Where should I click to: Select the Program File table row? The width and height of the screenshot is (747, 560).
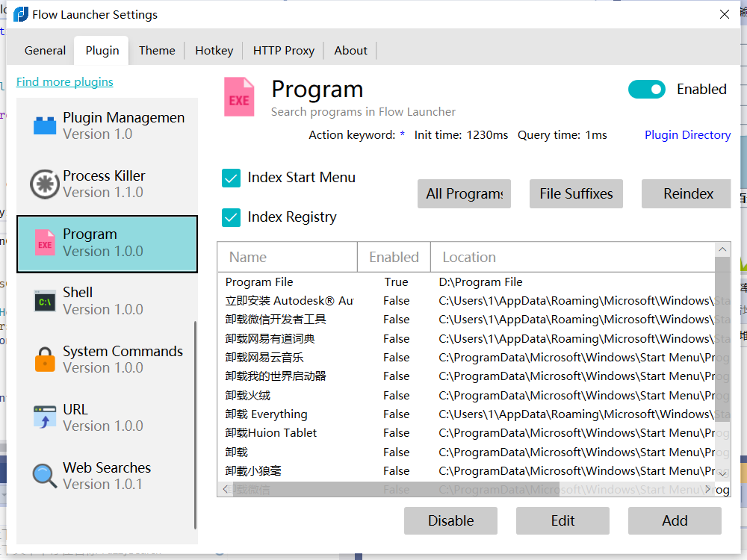466,282
